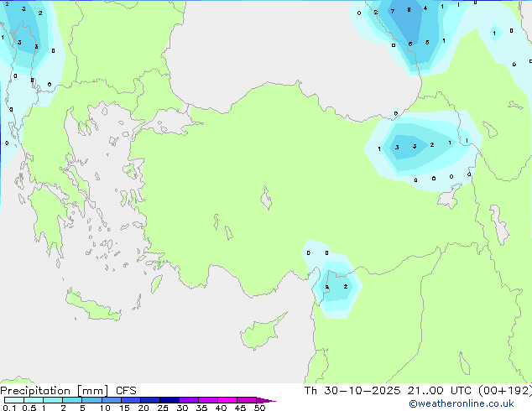Click the legend label "15"
532x411 pixels.
tap(124, 408)
